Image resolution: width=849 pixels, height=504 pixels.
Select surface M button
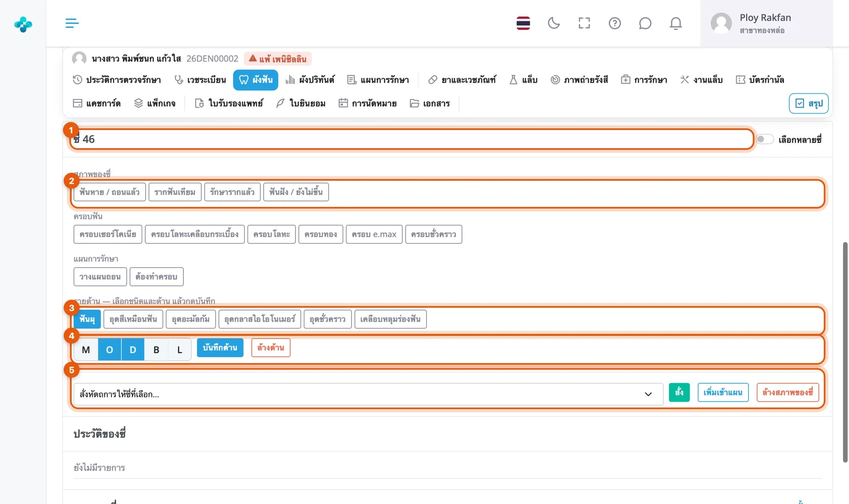tap(86, 350)
